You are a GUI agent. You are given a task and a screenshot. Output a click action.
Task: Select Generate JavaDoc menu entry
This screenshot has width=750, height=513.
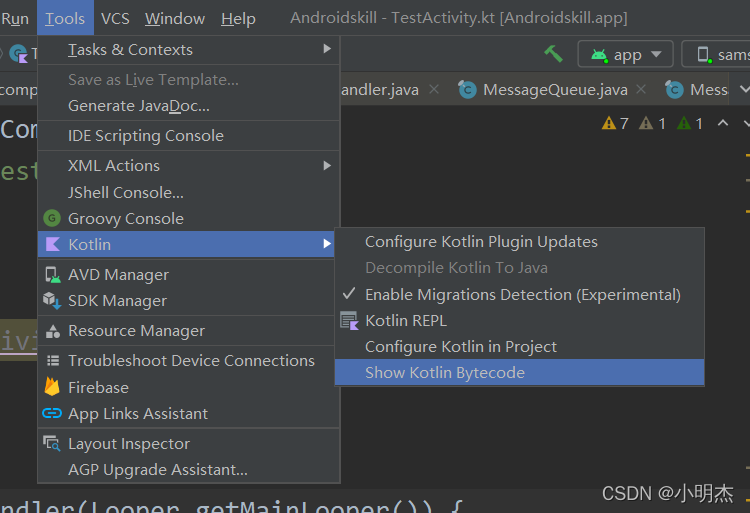coord(188,106)
